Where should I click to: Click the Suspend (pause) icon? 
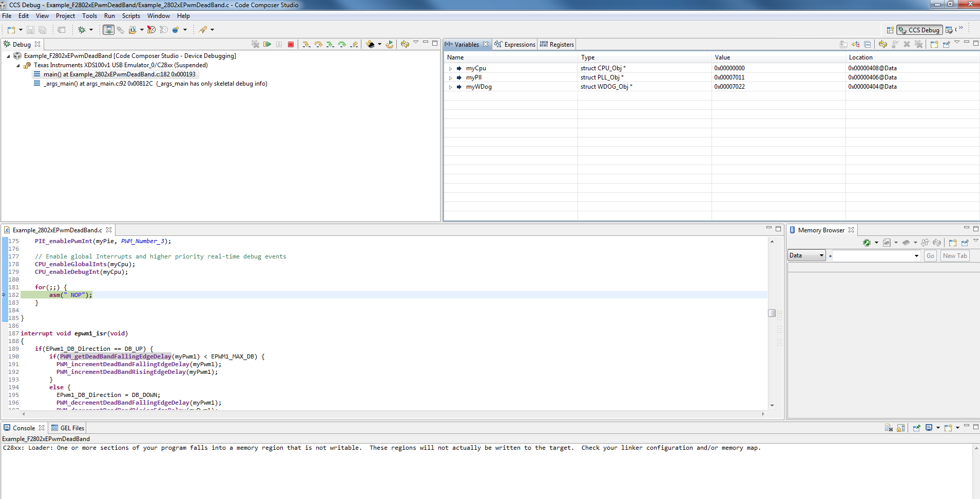pyautogui.click(x=279, y=44)
